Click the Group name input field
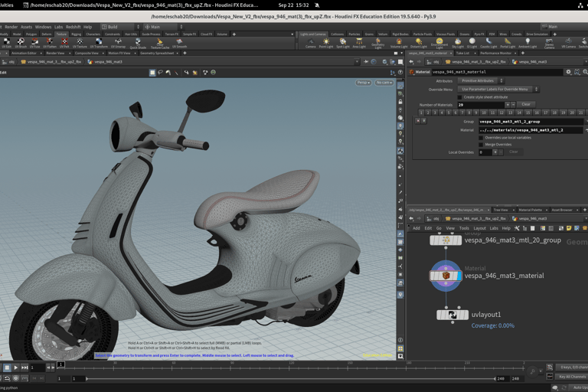This screenshot has height=392, width=588. coord(530,122)
